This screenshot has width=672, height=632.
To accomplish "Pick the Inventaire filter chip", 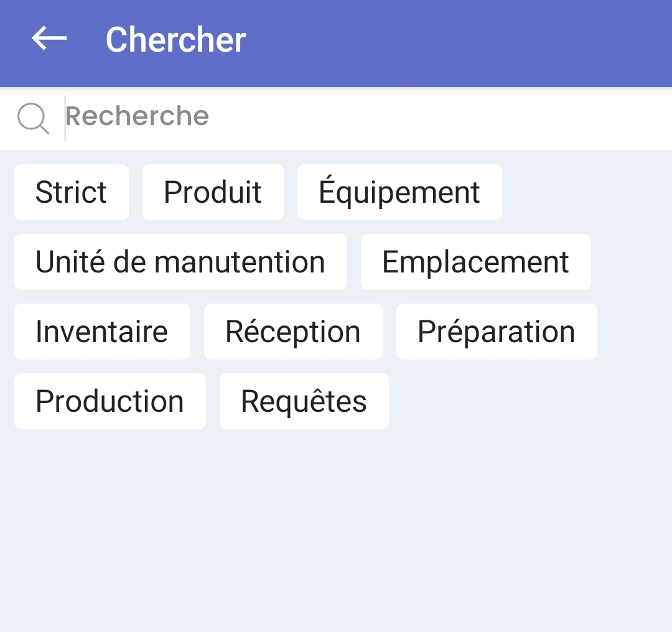I will point(102,332).
